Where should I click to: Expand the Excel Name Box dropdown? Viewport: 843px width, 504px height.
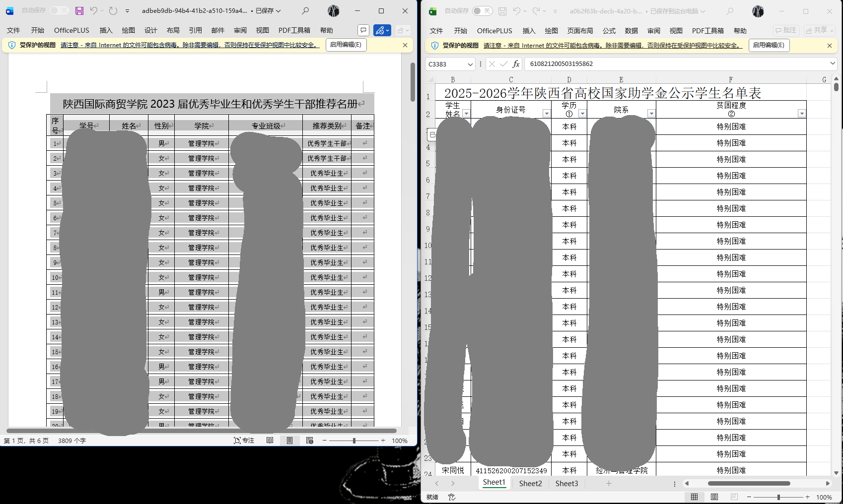(x=470, y=64)
